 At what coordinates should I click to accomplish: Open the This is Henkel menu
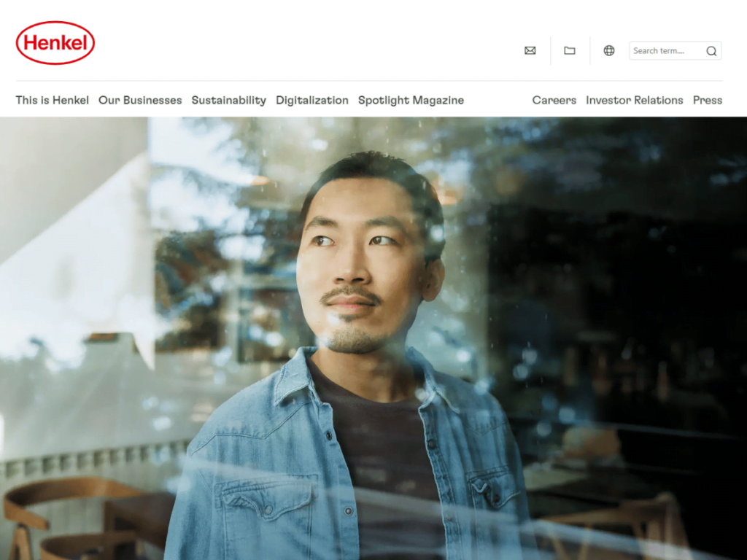point(52,100)
